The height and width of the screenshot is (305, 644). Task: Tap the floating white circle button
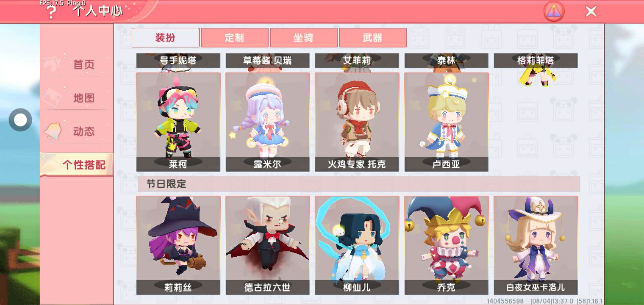click(20, 120)
